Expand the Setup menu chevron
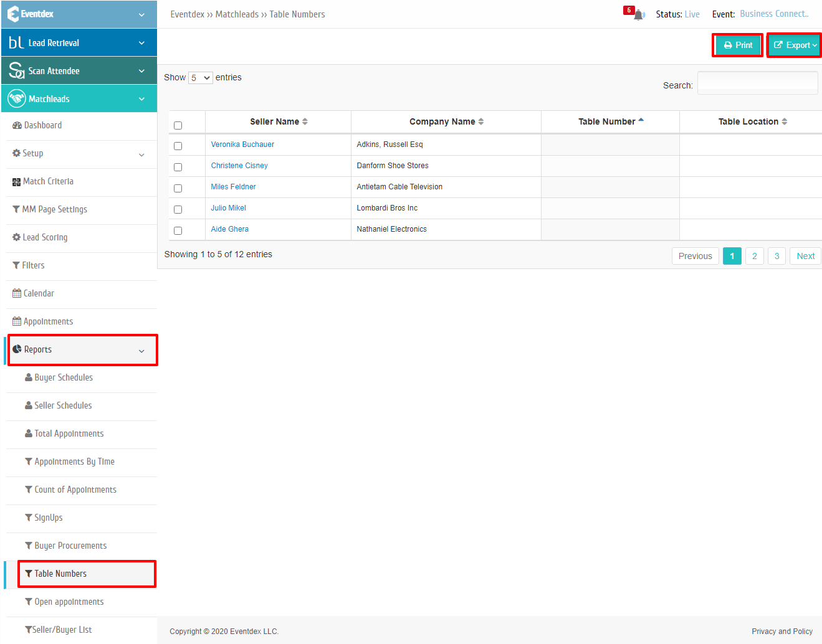 pos(141,154)
